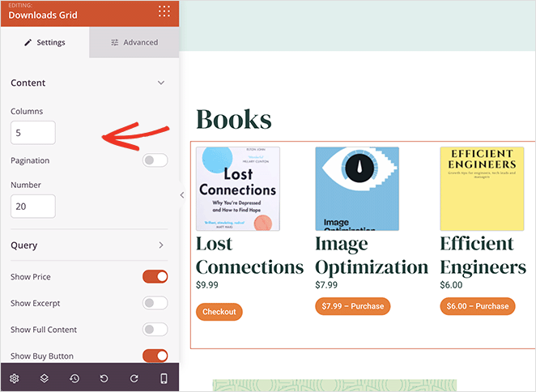Collapse the Content section chevron
This screenshot has width=536, height=392.
pyautogui.click(x=161, y=83)
